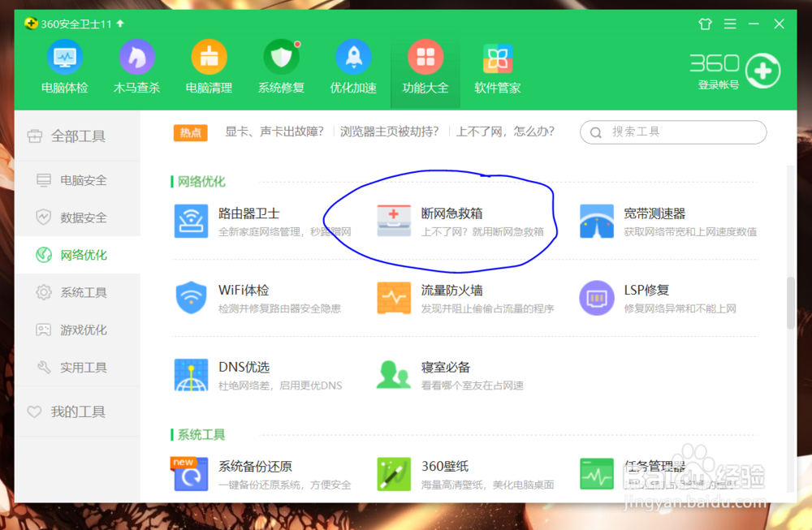Launch 路由器卫士 router icon

pos(191,221)
